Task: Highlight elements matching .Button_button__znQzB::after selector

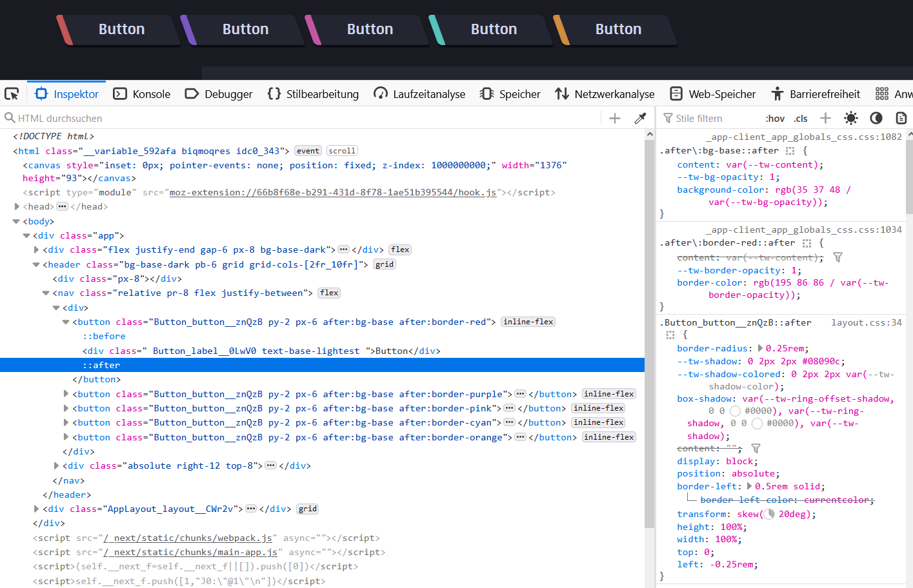Action: point(670,335)
